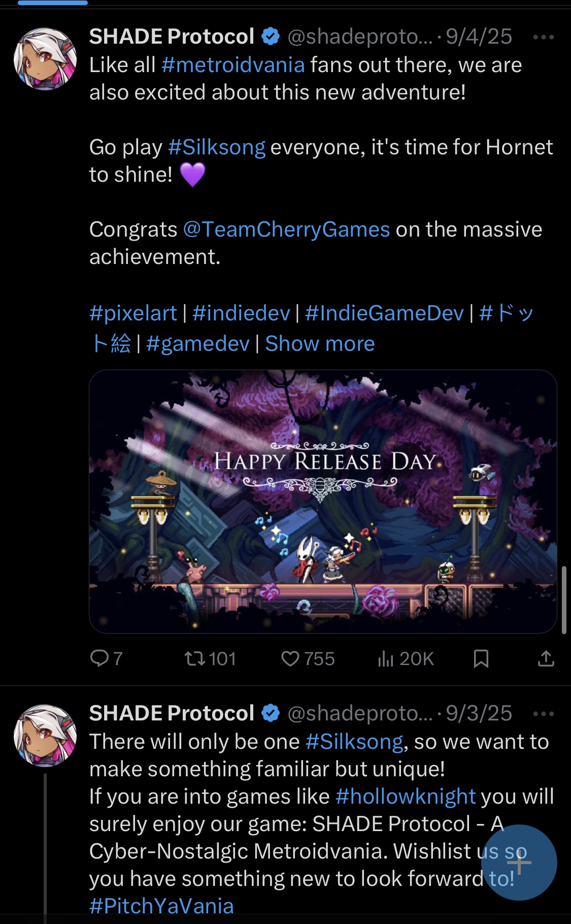Share the Happy Release Day tweet
Image resolution: width=571 pixels, height=924 pixels.
pos(546,658)
